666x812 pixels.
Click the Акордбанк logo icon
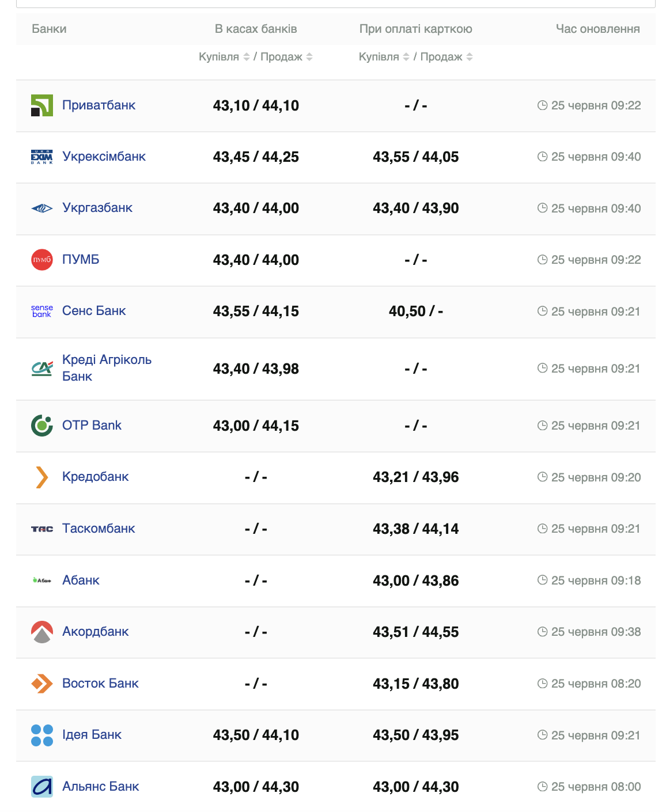pos(41,632)
